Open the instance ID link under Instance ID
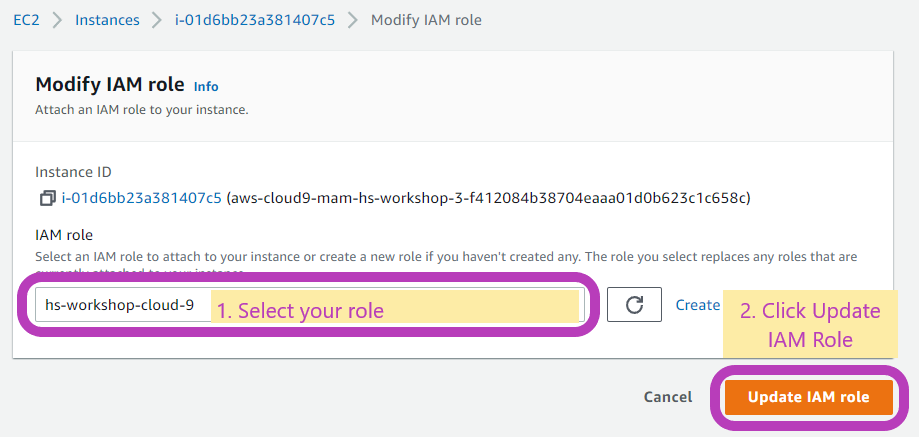This screenshot has width=919, height=437. 141,198
